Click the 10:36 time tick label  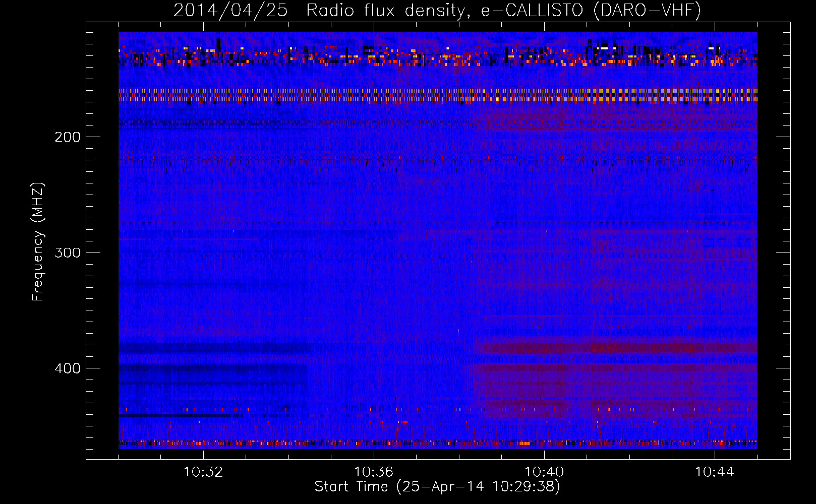pyautogui.click(x=374, y=472)
